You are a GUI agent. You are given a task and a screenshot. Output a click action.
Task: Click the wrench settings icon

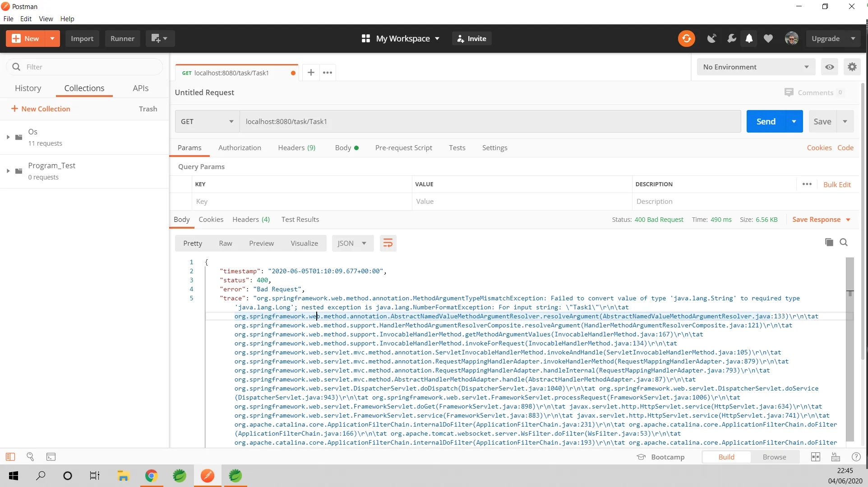click(x=731, y=38)
